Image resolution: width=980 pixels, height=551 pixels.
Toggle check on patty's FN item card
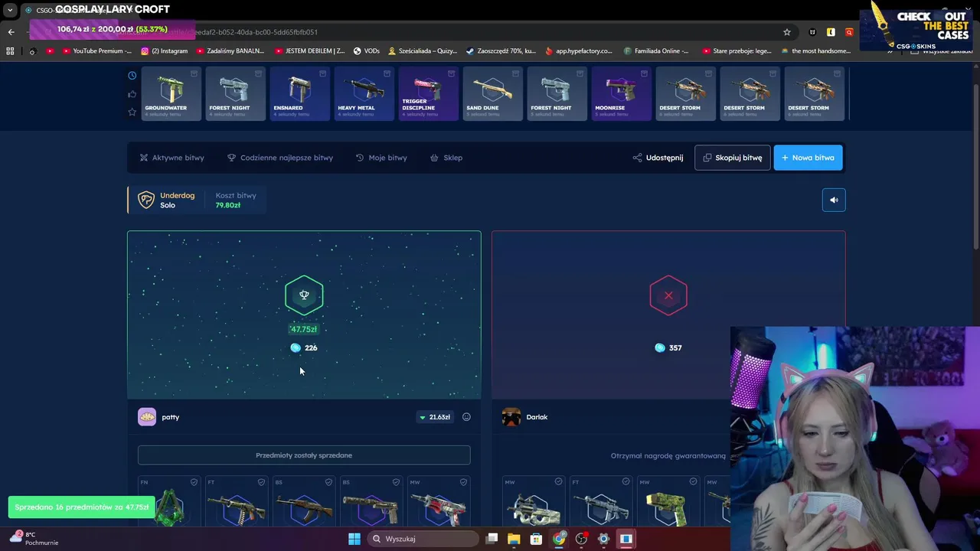point(194,482)
